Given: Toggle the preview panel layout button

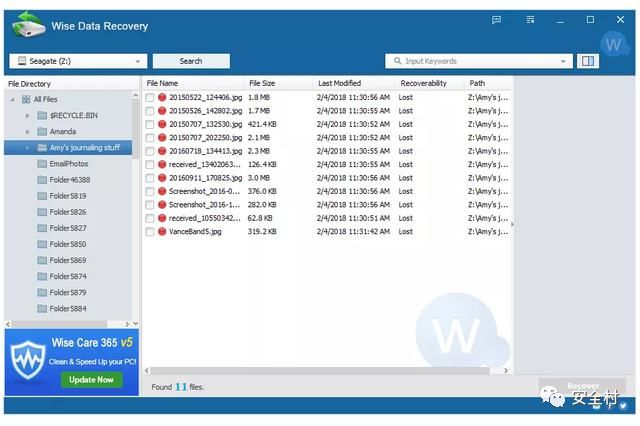Looking at the screenshot, I should (588, 61).
